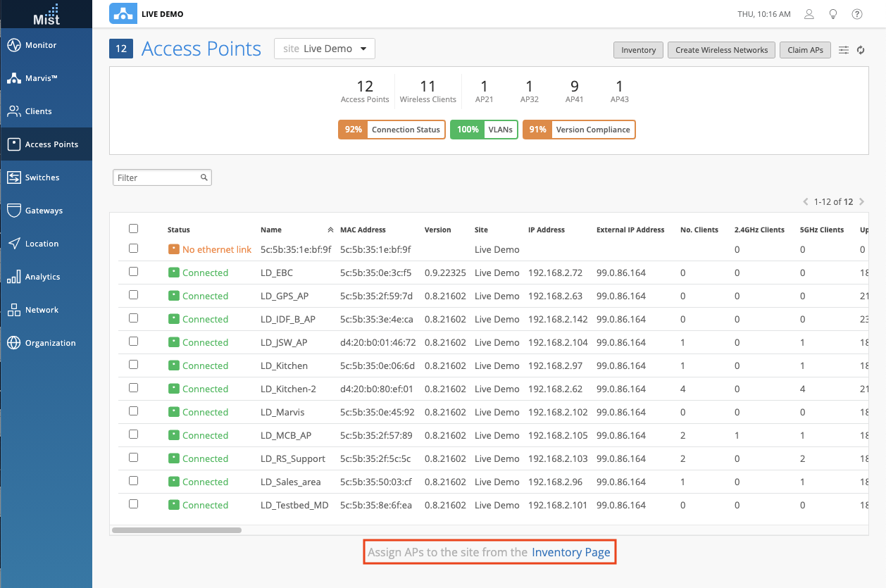Open the user account profile icon

[810, 14]
